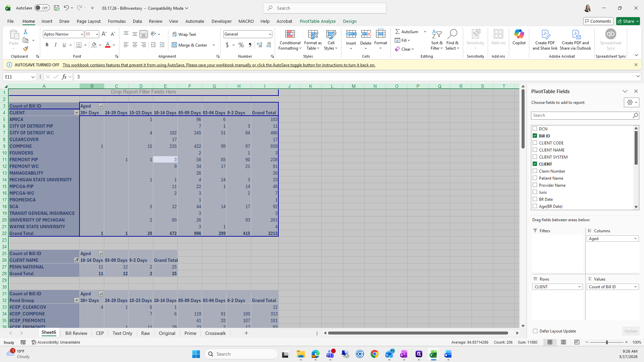The height and width of the screenshot is (362, 644).
Task: Open Conditional Formatting icon in Styles
Action: click(x=290, y=34)
